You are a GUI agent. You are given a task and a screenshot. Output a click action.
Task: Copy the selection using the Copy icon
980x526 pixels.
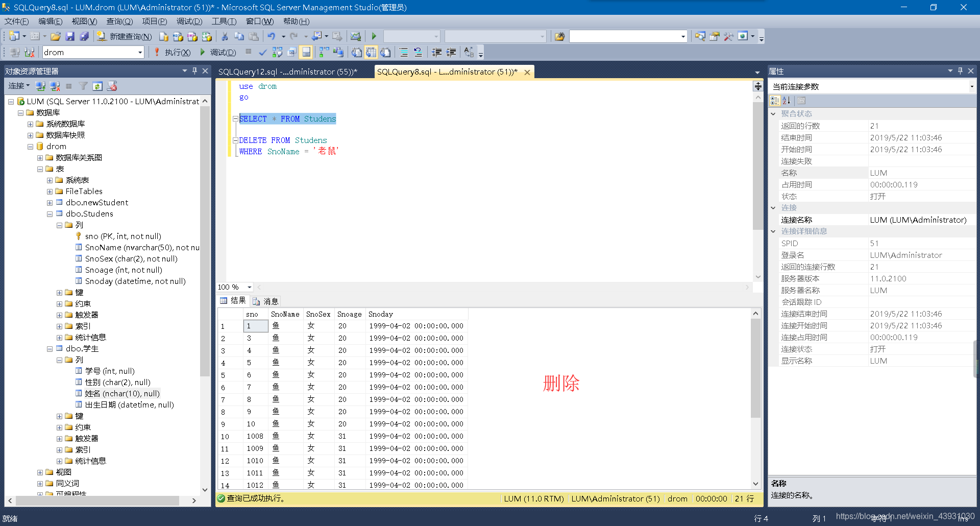click(239, 36)
